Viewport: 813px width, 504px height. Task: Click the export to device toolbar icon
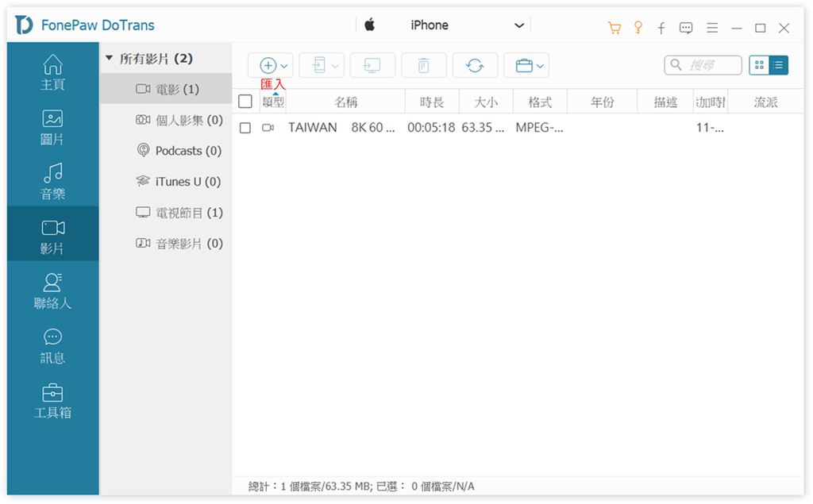coord(319,65)
